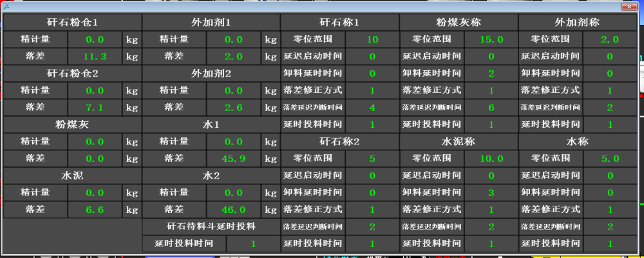
Task: Click 外加剂称 零位范围 field showing 2.0
Action: (610, 39)
